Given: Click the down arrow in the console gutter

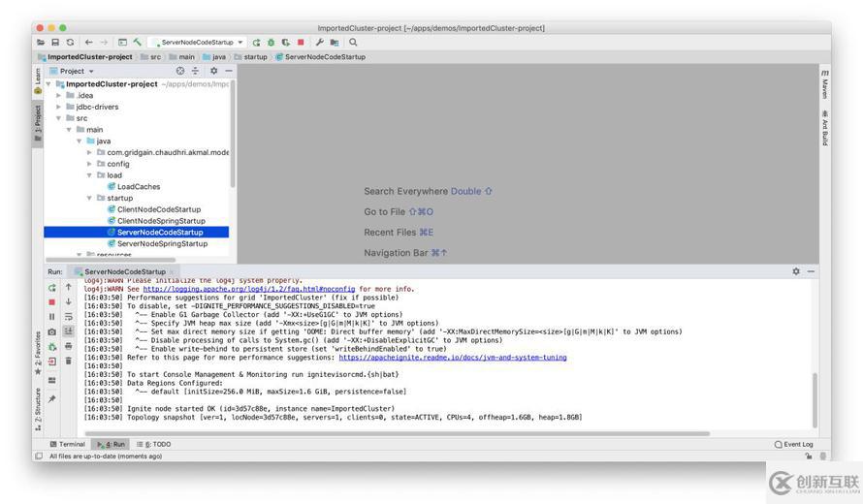Looking at the screenshot, I should pyautogui.click(x=68, y=301).
